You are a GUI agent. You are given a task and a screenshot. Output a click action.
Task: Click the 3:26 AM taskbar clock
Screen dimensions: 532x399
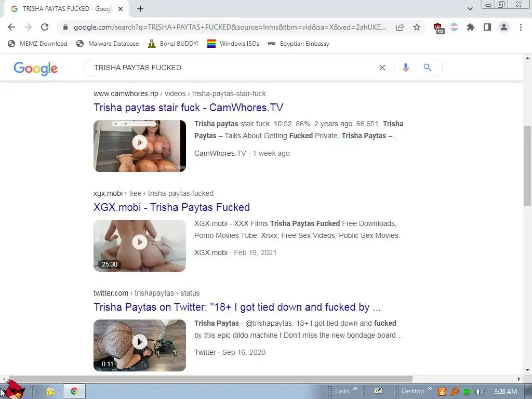coord(506,392)
